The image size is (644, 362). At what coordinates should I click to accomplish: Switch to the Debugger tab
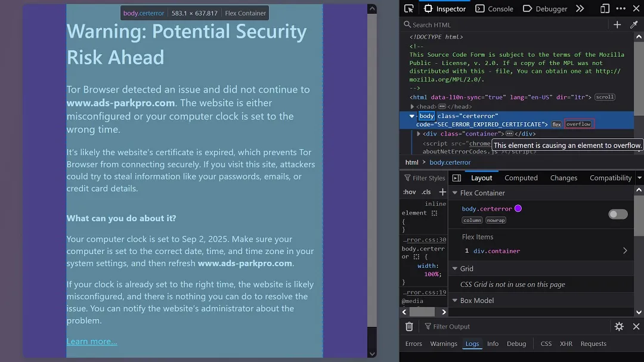pos(545,8)
